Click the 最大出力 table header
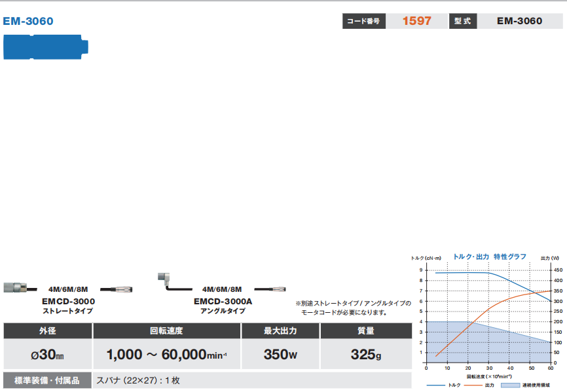 280,330
